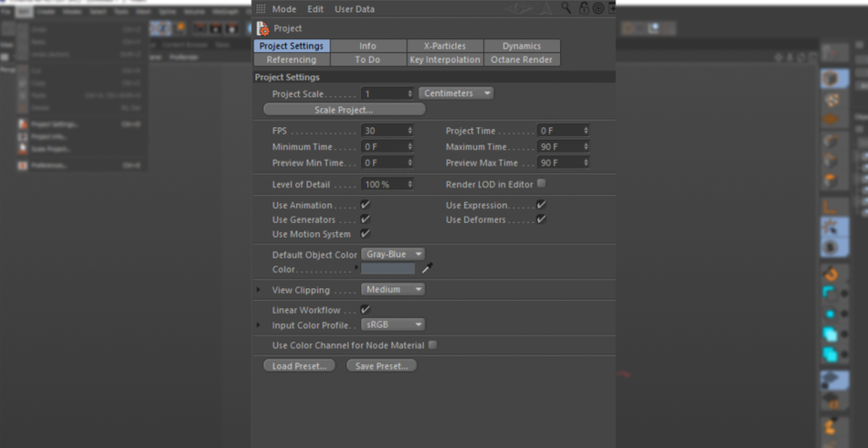This screenshot has width=868, height=448.
Task: Expand the Input Color Profile disclosure triangle
Action: (258, 325)
